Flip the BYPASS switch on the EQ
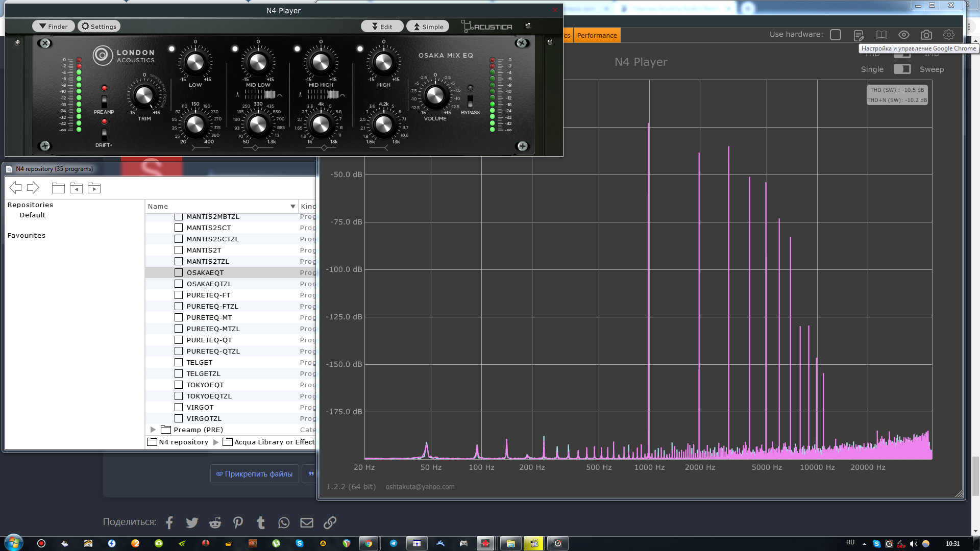The height and width of the screenshot is (551, 980). pos(470,101)
